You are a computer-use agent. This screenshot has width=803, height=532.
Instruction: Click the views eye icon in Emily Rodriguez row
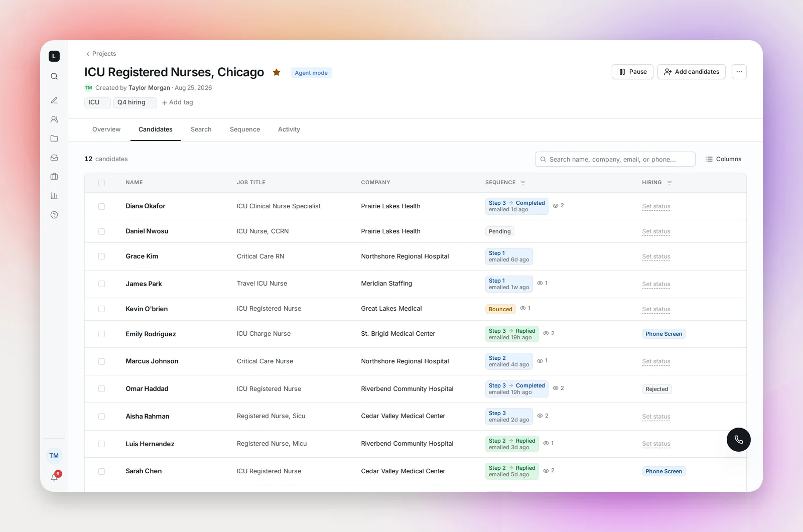[x=546, y=333]
